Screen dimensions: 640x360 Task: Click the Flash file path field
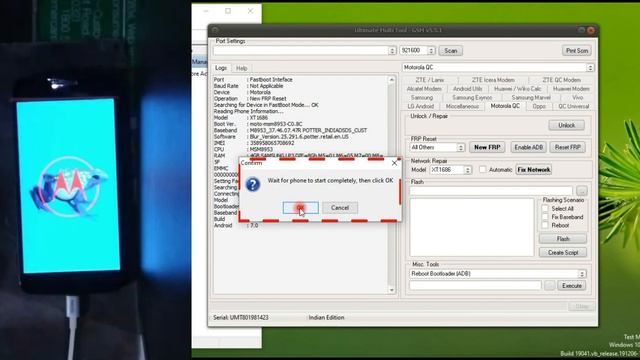point(491,191)
